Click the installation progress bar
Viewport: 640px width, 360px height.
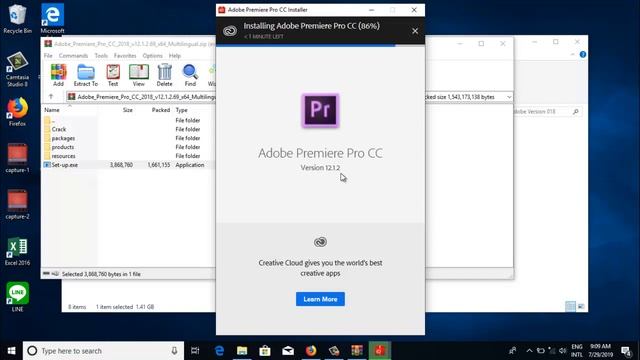click(320, 45)
